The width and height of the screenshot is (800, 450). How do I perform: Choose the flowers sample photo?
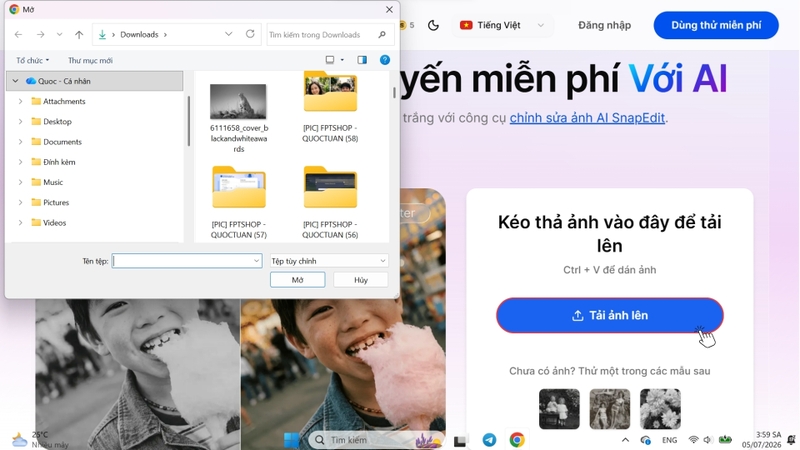pyautogui.click(x=660, y=409)
